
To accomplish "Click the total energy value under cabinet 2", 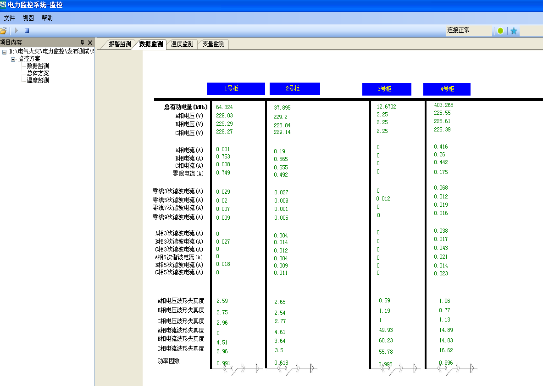I will click(282, 108).
